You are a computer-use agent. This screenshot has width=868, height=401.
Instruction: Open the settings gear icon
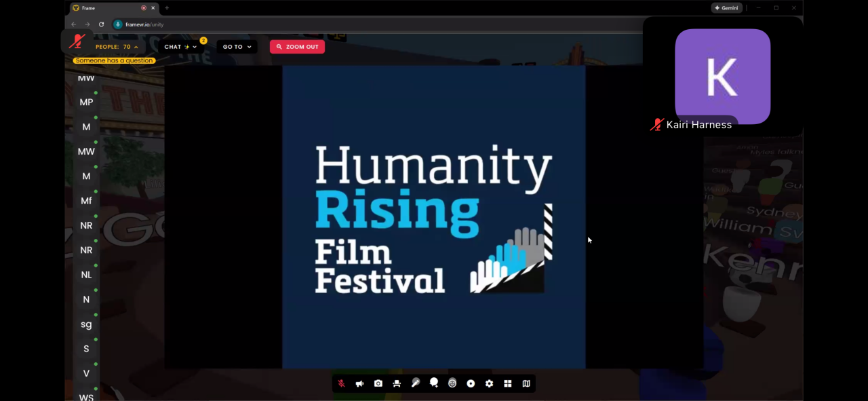pyautogui.click(x=490, y=383)
